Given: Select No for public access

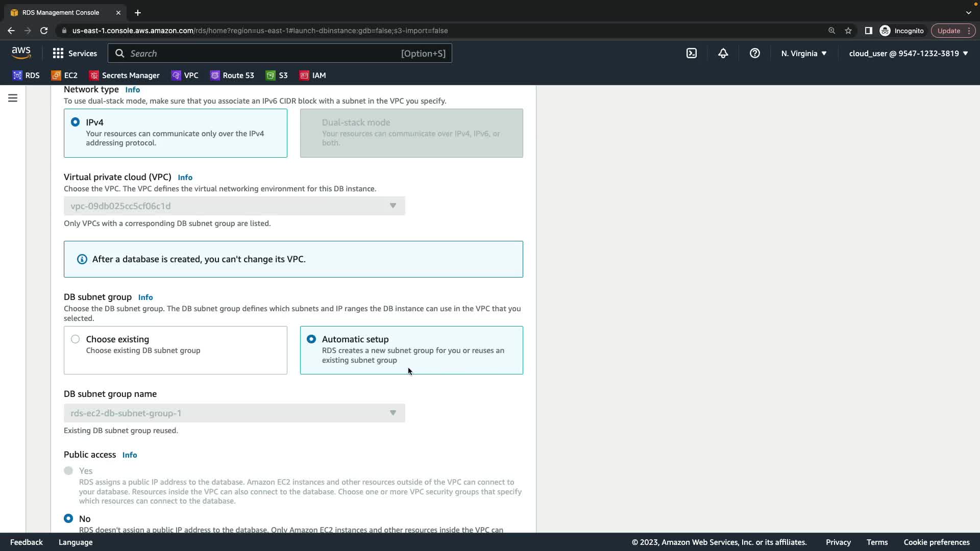Looking at the screenshot, I should [x=68, y=518].
